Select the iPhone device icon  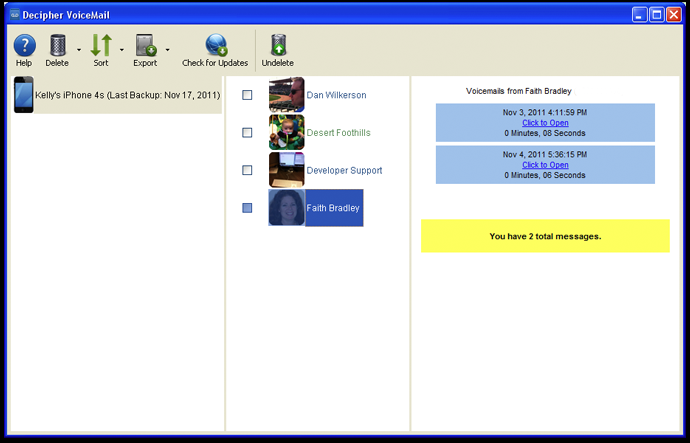23,95
